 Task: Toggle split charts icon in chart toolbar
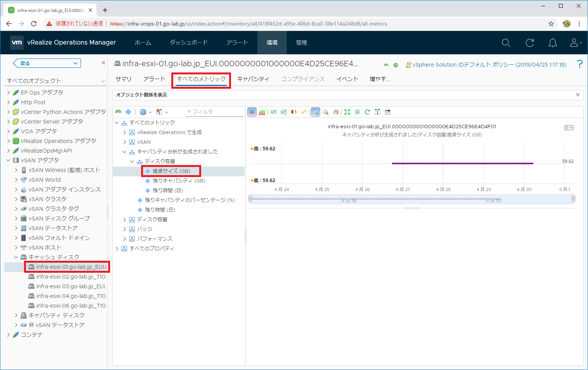[252, 112]
